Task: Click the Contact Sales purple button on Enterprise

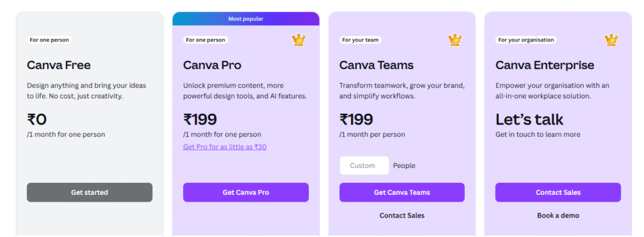Action: [x=558, y=192]
